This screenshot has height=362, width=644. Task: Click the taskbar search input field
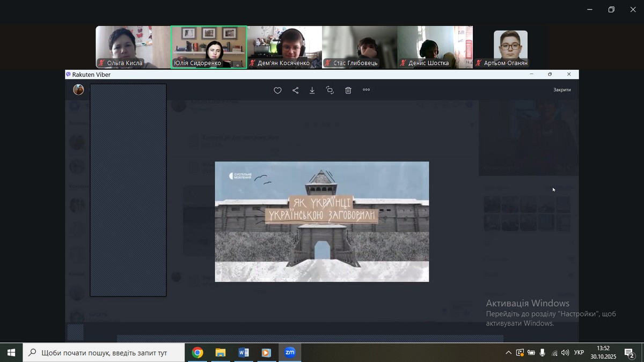point(104,353)
